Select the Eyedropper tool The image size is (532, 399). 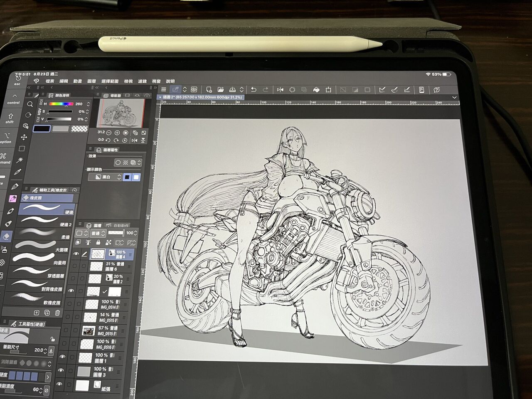[x=18, y=172]
